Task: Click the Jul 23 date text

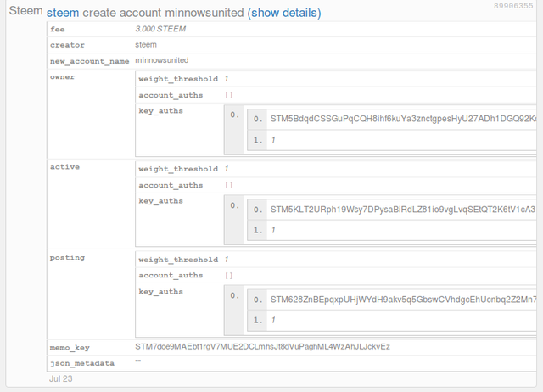Action: click(x=60, y=378)
